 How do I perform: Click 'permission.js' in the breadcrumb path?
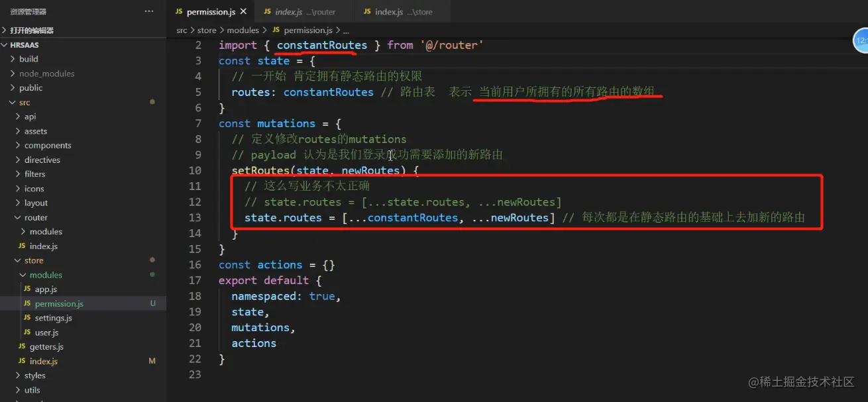(308, 30)
